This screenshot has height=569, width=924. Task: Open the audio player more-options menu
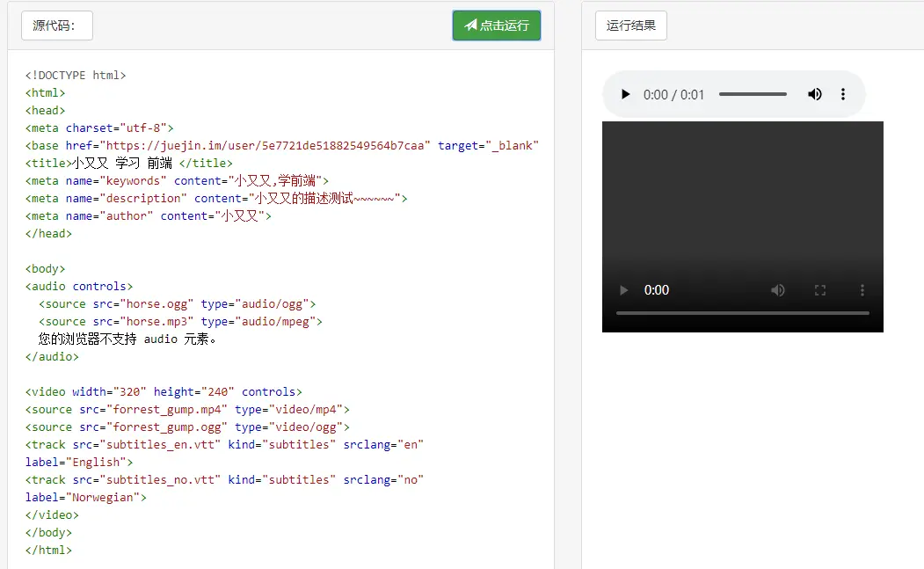click(x=843, y=94)
